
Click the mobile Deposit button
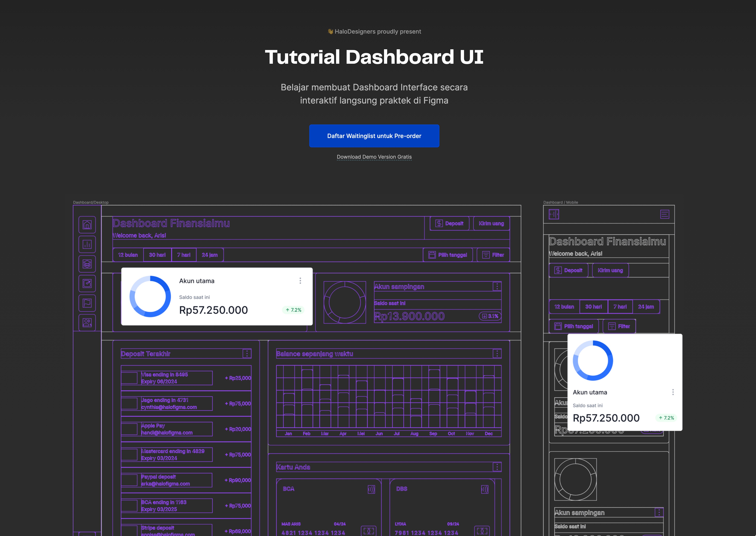tap(568, 270)
